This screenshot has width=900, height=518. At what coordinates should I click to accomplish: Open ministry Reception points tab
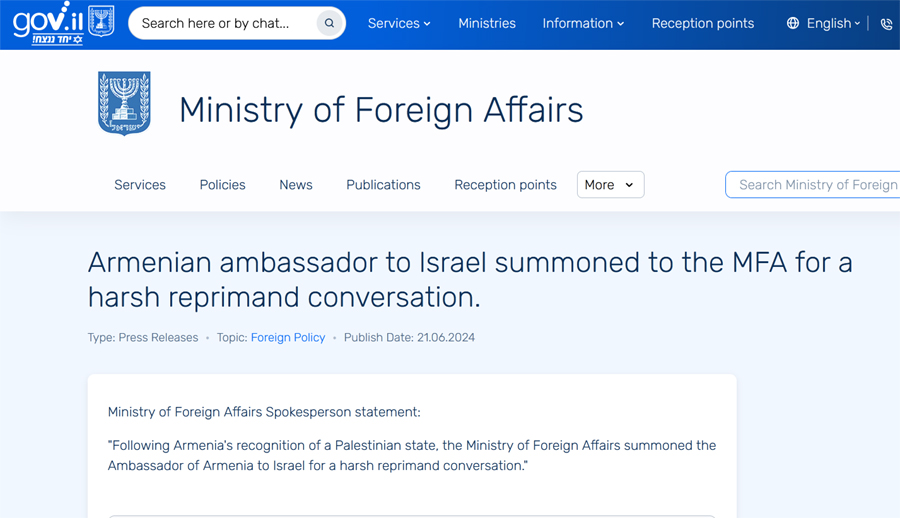coord(505,184)
